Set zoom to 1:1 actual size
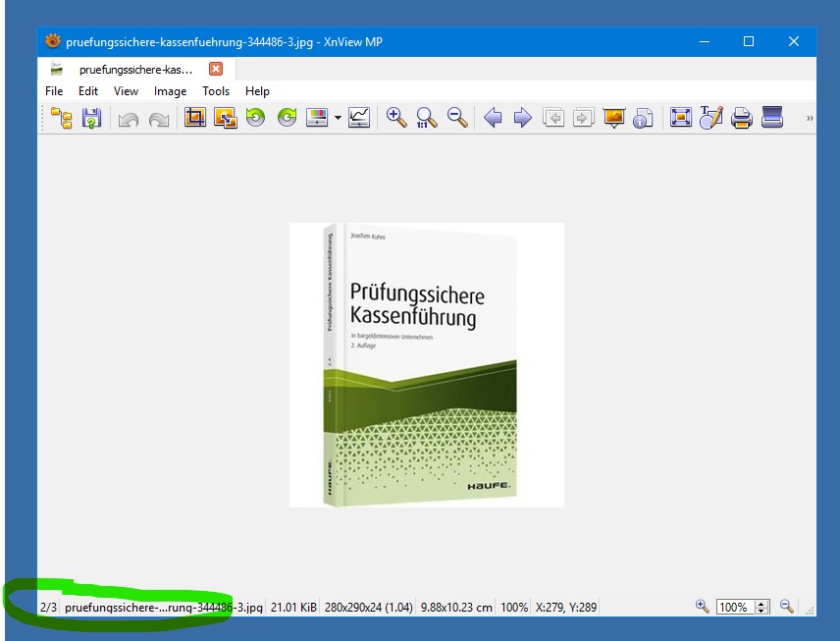 pyautogui.click(x=427, y=118)
